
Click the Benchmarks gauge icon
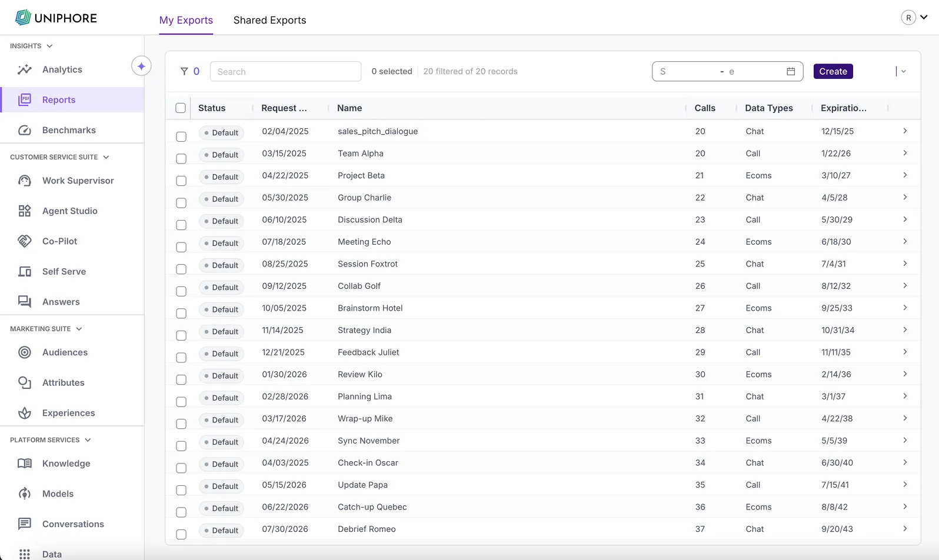(x=25, y=130)
